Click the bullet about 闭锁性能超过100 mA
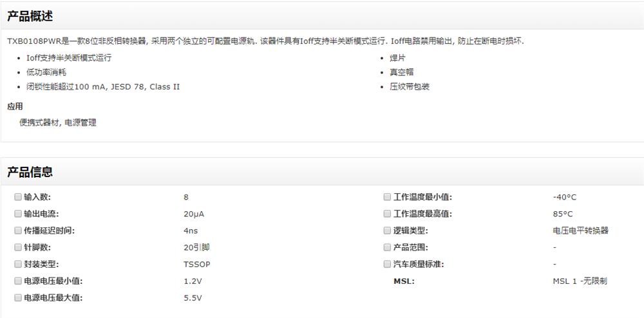The image size is (644, 318). 103,87
